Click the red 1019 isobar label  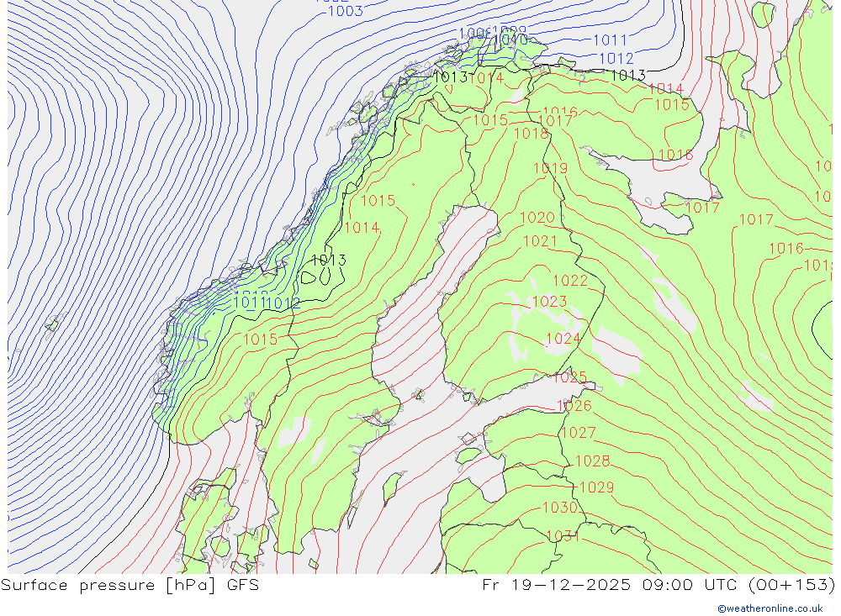click(550, 168)
